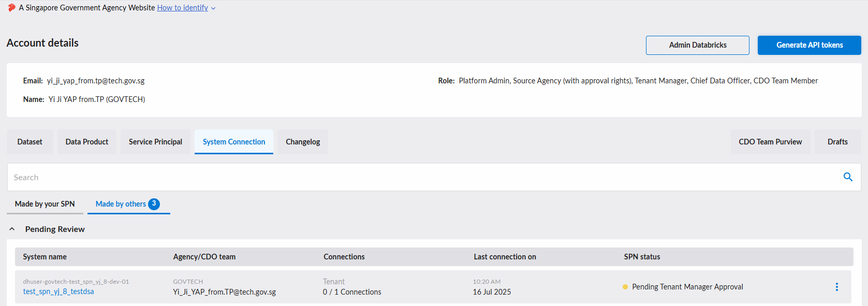Click the Admin Databricks button
868x306 pixels.
coord(697,45)
